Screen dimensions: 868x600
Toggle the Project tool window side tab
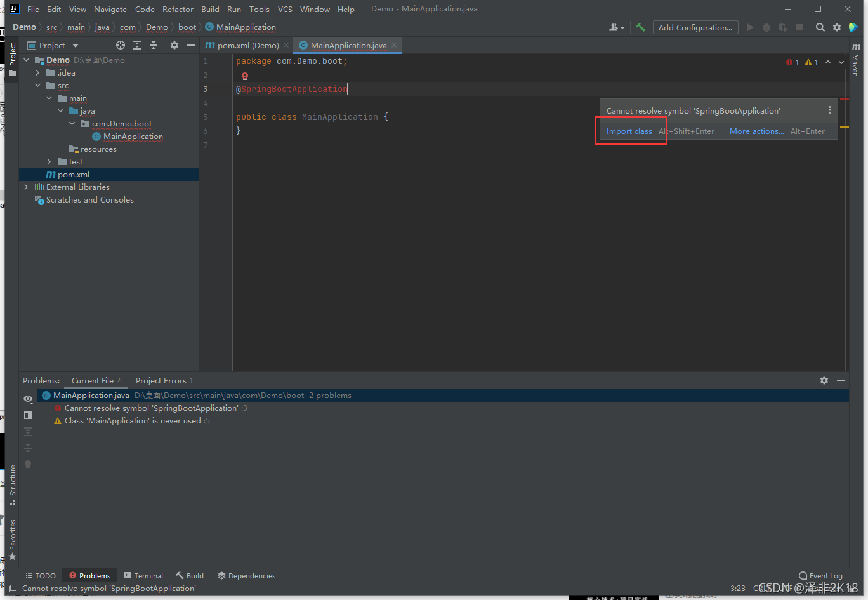pyautogui.click(x=12, y=59)
